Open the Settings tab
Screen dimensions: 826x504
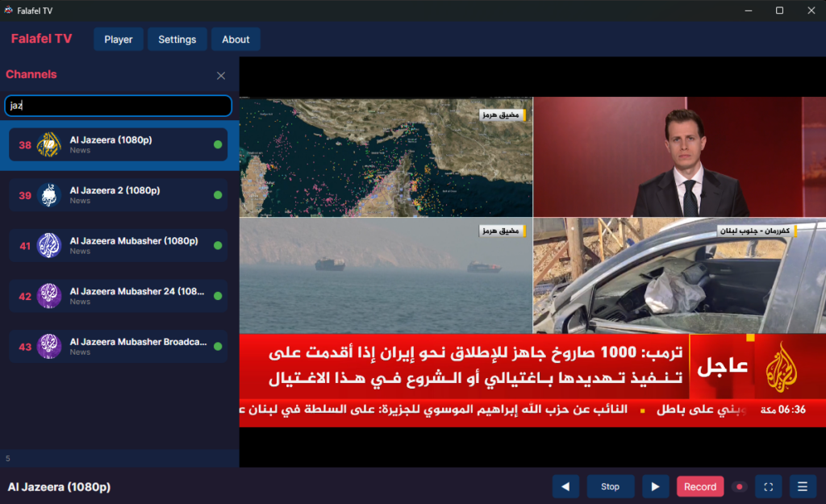click(177, 40)
